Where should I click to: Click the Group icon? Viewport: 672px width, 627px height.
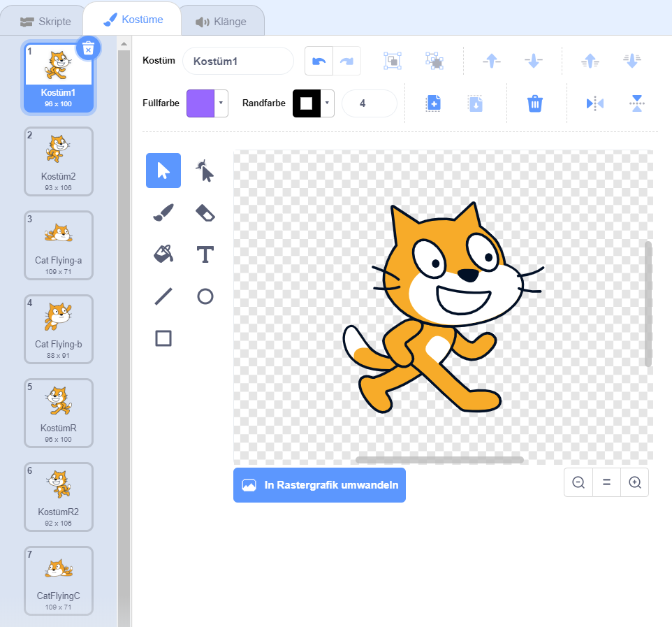click(x=392, y=61)
